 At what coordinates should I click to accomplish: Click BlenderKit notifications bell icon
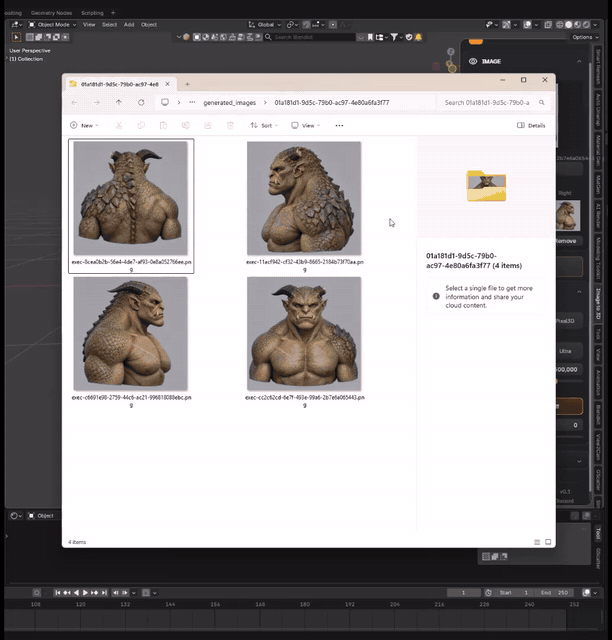coord(418,37)
